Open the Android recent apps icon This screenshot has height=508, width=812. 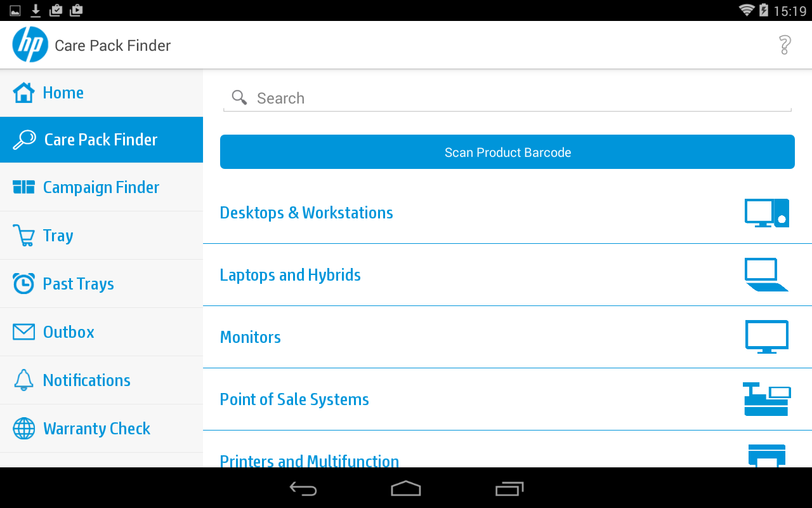pyautogui.click(x=509, y=488)
